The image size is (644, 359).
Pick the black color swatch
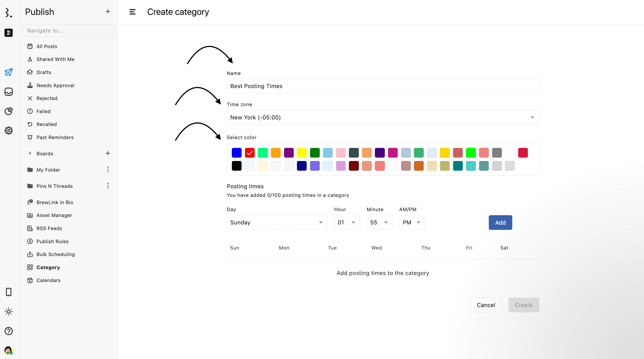237,166
